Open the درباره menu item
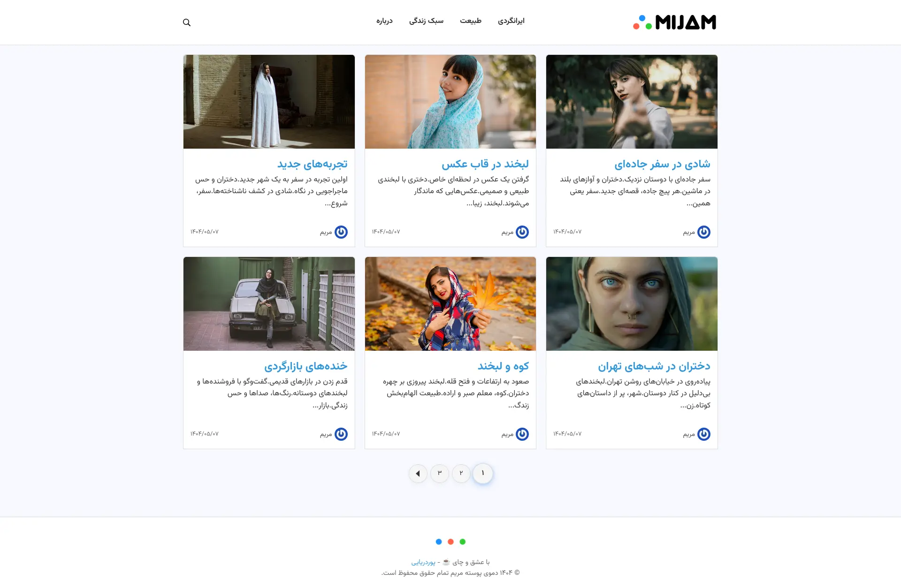The image size is (901, 588). click(x=384, y=21)
